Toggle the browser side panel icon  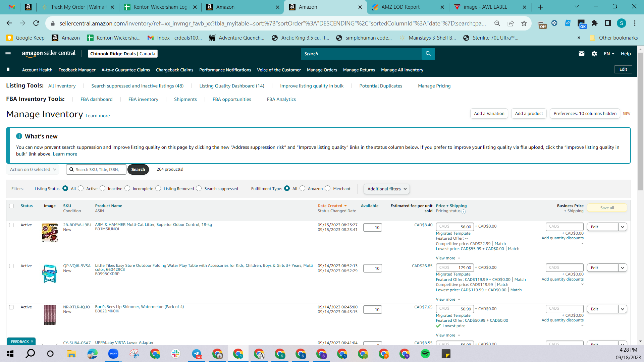tap(608, 23)
